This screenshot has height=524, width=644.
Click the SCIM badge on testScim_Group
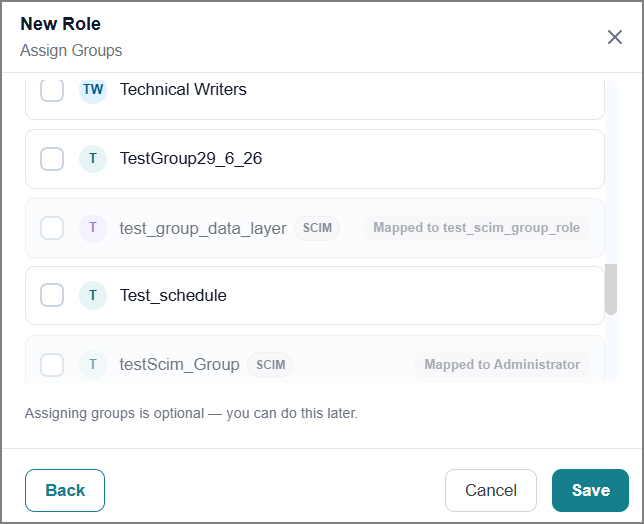pyautogui.click(x=270, y=365)
